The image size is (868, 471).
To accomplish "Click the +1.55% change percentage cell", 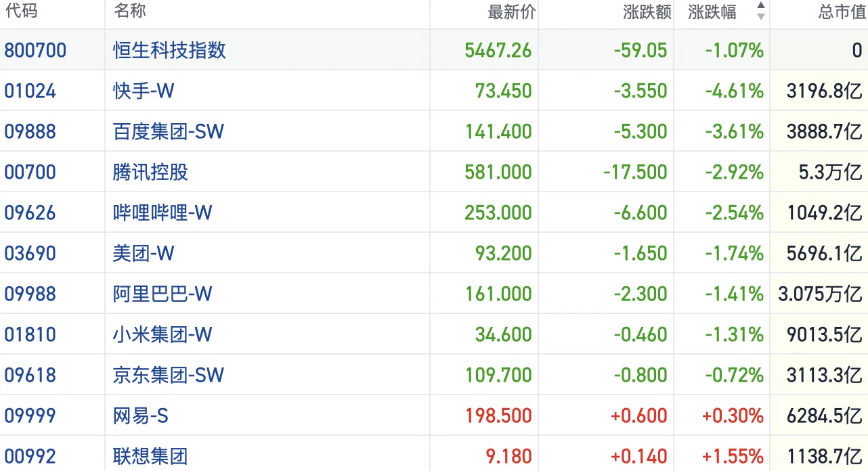I will [x=733, y=456].
